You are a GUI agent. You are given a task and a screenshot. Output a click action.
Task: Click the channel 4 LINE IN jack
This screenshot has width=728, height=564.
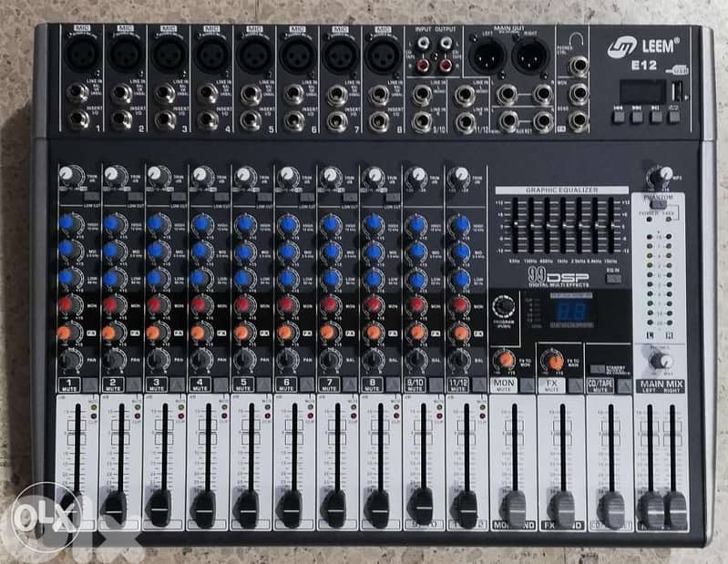pyautogui.click(x=207, y=94)
